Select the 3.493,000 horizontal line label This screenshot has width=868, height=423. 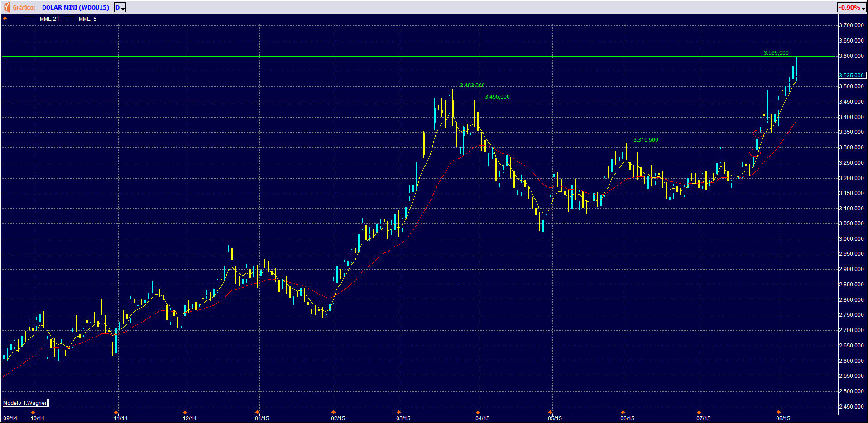point(472,86)
